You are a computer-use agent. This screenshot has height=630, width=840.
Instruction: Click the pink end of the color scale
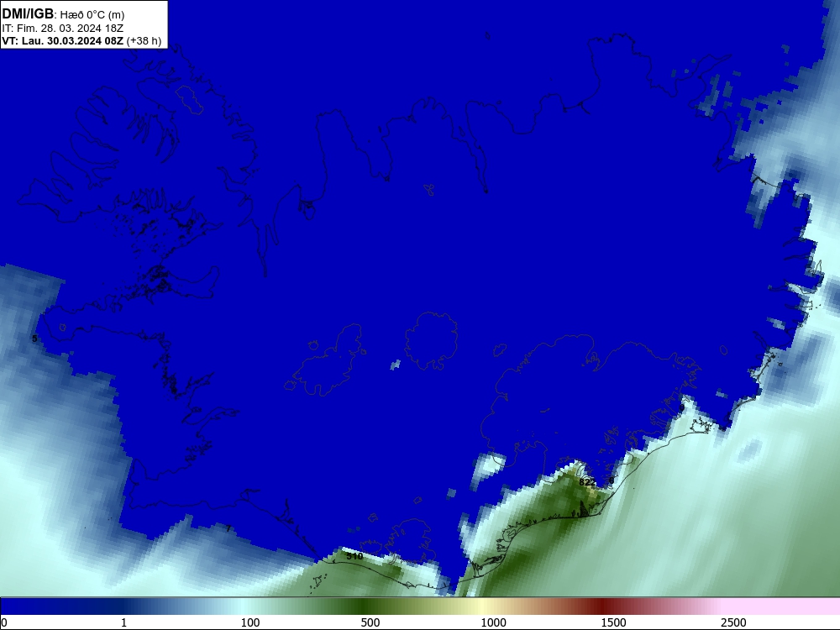pos(782,606)
